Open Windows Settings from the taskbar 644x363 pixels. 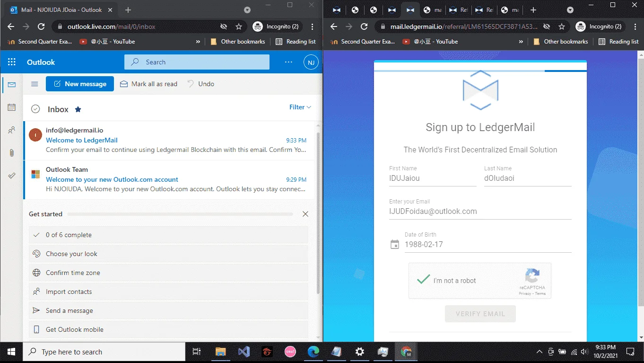pos(360,352)
